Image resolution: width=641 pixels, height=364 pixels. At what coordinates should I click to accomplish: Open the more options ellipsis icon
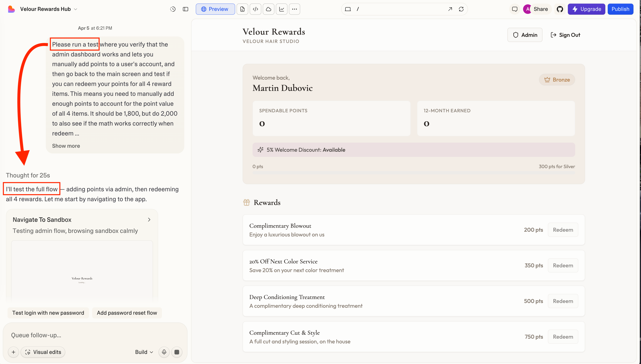click(x=295, y=9)
